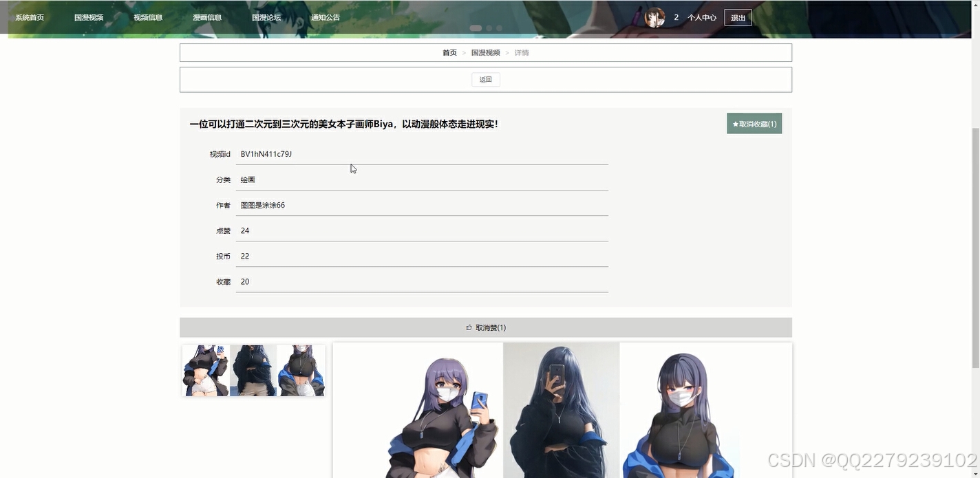This screenshot has width=980, height=478.
Task: Select the first small preview thumbnail
Action: pyautogui.click(x=205, y=370)
